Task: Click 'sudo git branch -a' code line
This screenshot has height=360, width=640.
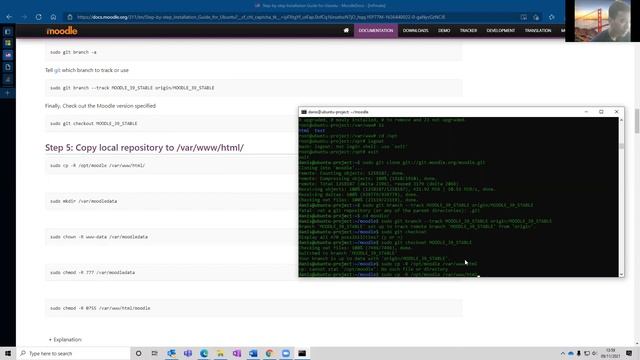Action: pyautogui.click(x=73, y=52)
